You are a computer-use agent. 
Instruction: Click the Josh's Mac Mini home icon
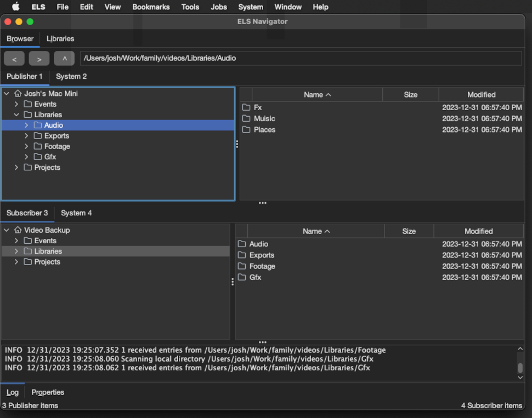(x=18, y=93)
